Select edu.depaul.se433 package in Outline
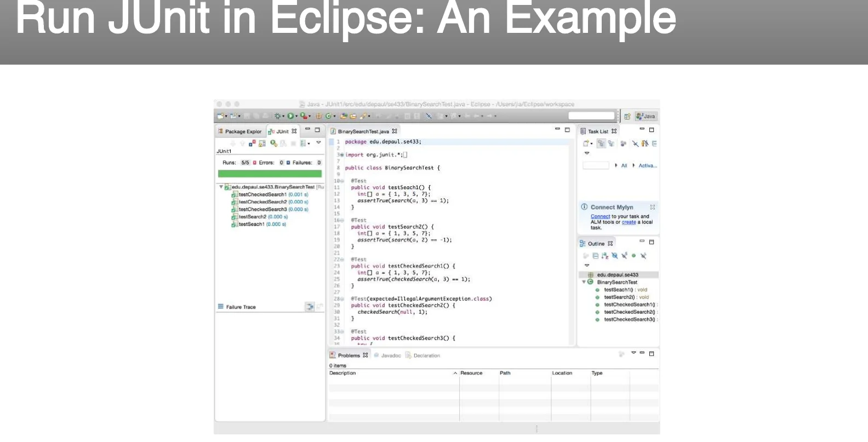This screenshot has height=442, width=868. click(618, 274)
